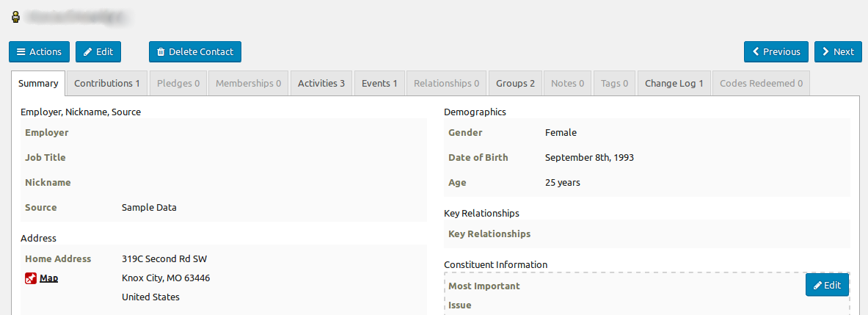Click the Employer field label
The width and height of the screenshot is (868, 315).
point(46,132)
